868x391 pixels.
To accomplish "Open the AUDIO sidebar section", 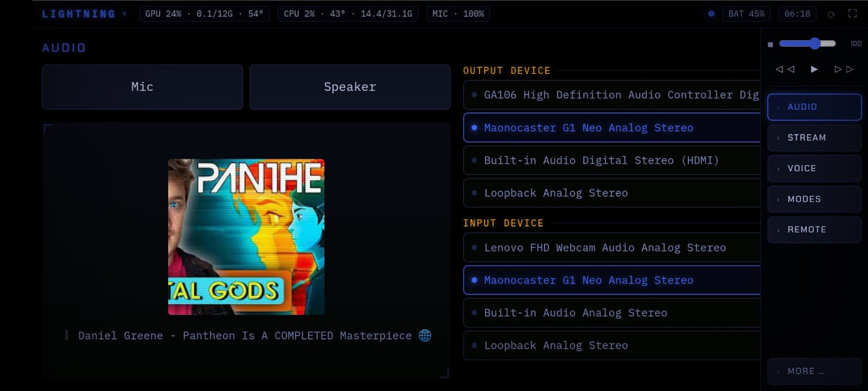I will tap(814, 107).
